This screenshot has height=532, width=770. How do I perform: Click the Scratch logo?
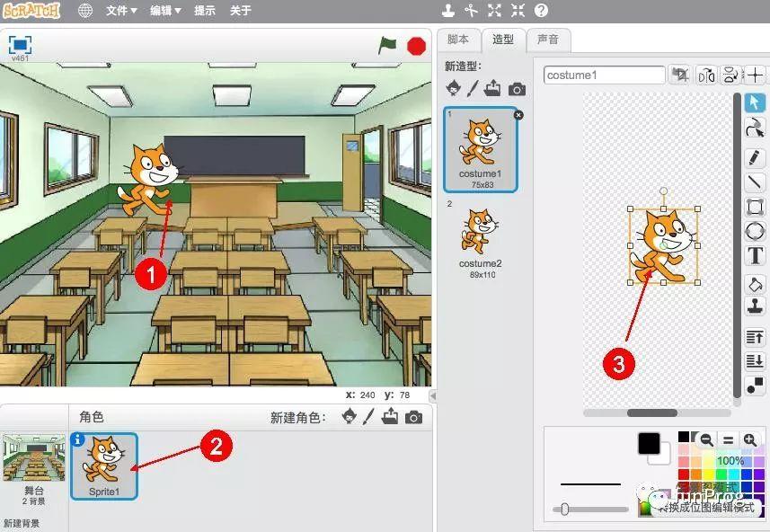tap(31, 10)
